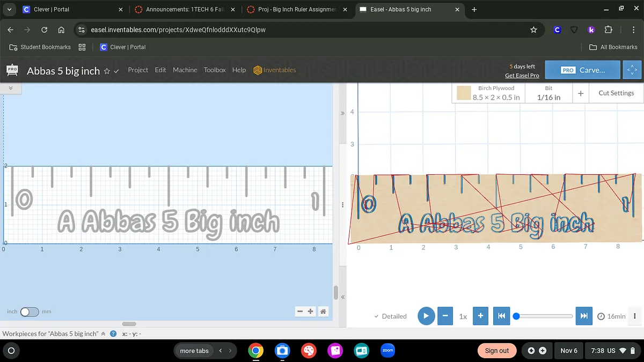Click the simulation progress slider handle

click(516, 316)
